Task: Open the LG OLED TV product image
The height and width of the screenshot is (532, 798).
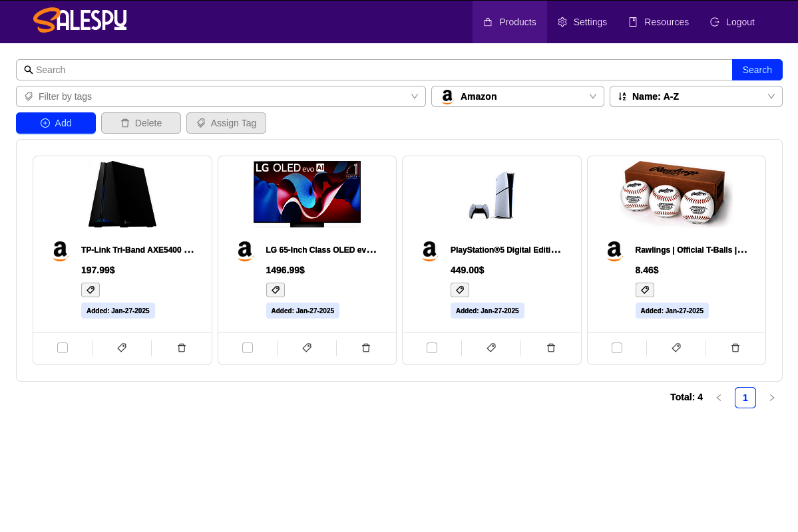Action: (307, 194)
